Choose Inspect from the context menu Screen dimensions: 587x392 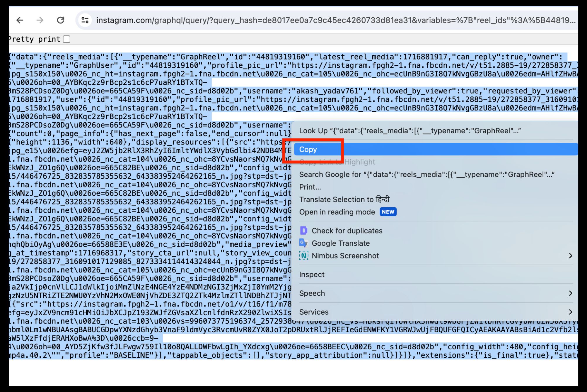(x=436, y=275)
